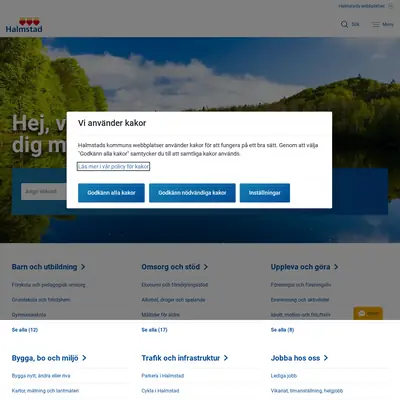
Task: Open Lediga jobb link
Action: point(284,376)
